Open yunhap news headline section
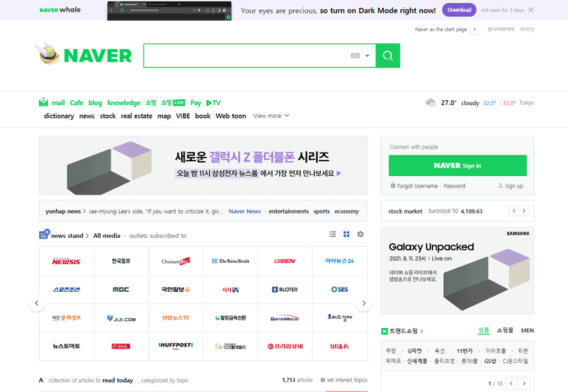This screenshot has width=568, height=392. [x=65, y=211]
